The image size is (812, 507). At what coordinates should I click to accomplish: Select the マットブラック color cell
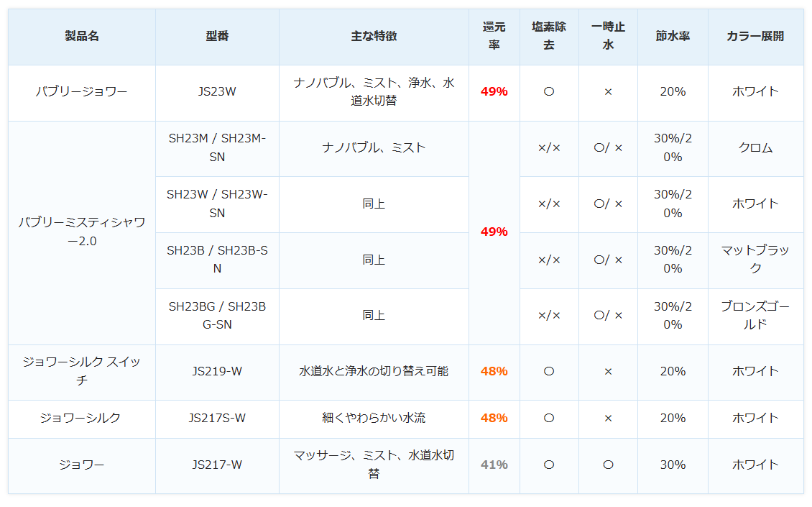755,260
